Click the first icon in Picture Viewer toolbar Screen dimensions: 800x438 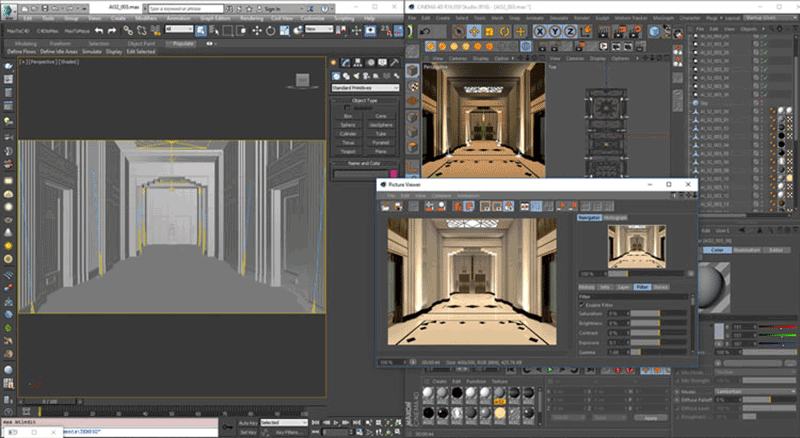[x=386, y=206]
